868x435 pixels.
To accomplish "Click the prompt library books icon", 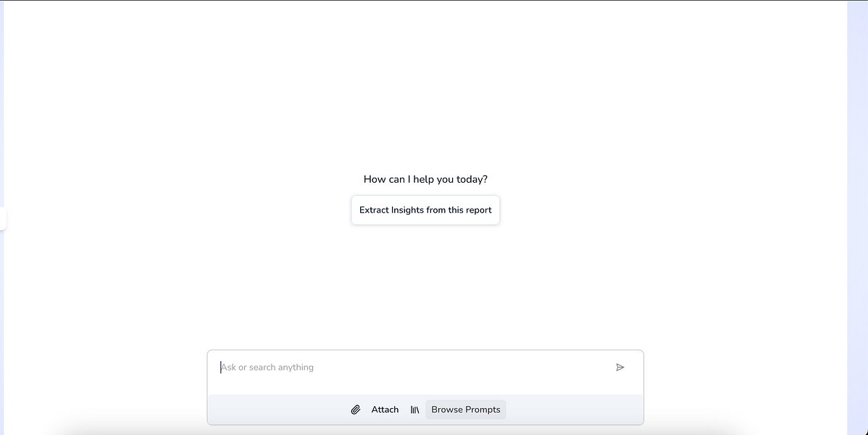I will pos(414,410).
